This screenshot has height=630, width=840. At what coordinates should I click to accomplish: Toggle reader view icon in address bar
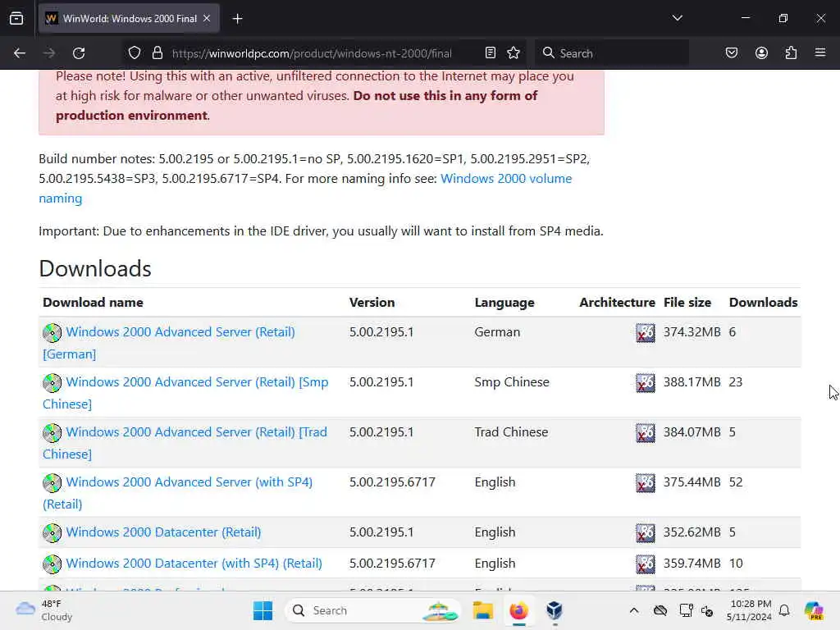[x=491, y=52]
